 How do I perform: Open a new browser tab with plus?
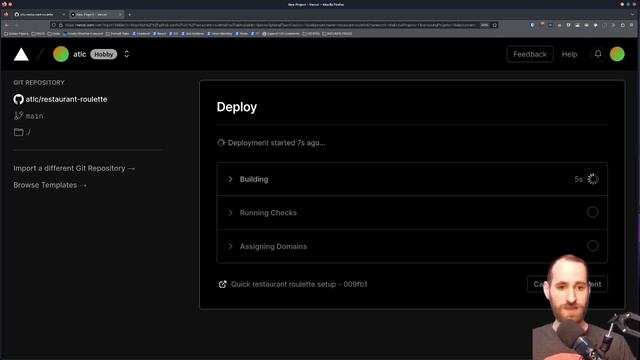pyautogui.click(x=129, y=14)
